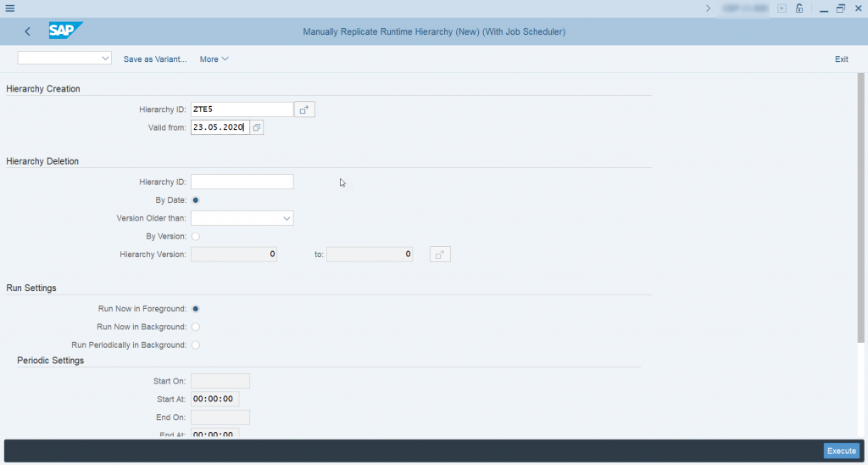Go back with the left arrow
Screen dimensions: 868x465
[28, 31]
